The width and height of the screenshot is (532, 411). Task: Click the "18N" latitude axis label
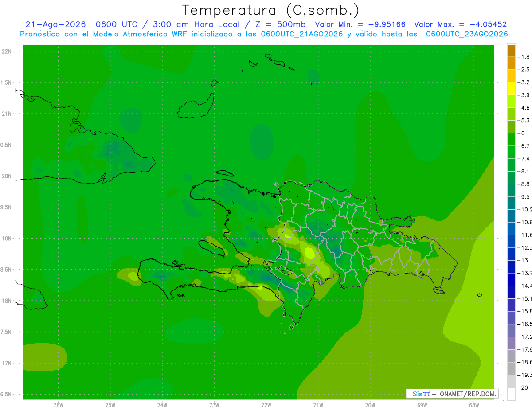point(6,301)
